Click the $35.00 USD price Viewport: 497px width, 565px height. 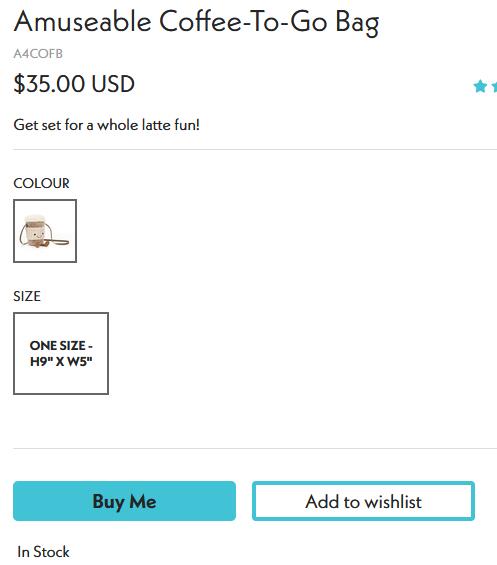[x=74, y=84]
